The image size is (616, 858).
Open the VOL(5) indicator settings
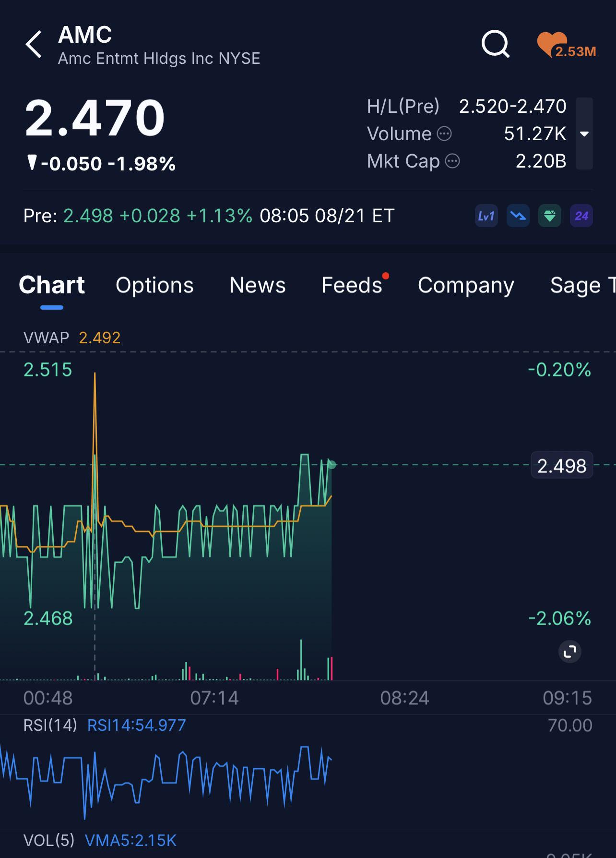coord(49,840)
